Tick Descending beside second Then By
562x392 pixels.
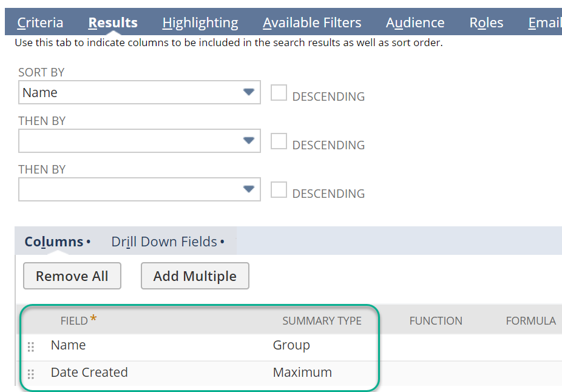279,190
